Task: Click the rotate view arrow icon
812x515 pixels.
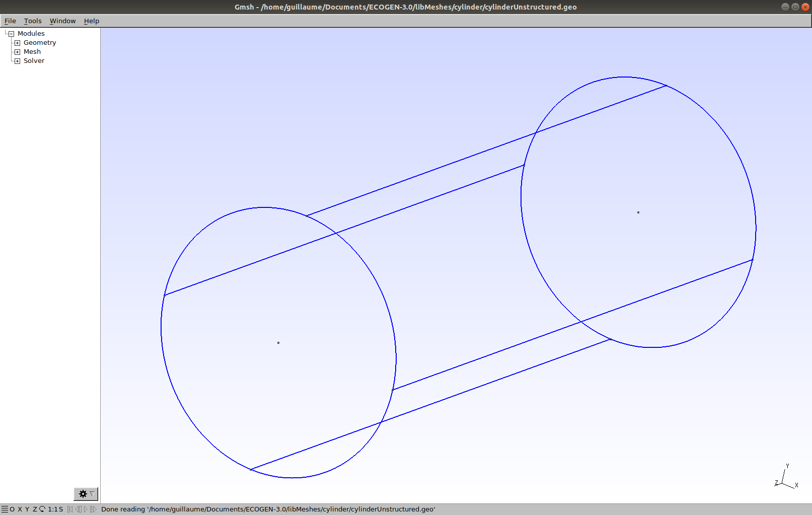Action: tap(42, 509)
